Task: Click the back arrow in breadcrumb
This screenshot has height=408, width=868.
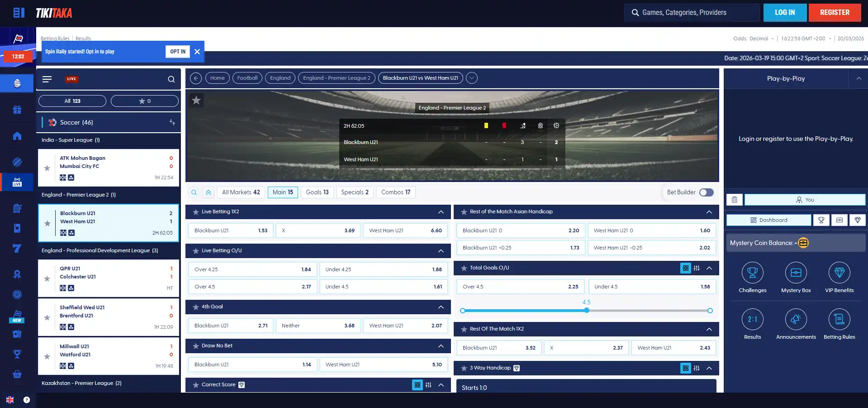Action: 195,78
